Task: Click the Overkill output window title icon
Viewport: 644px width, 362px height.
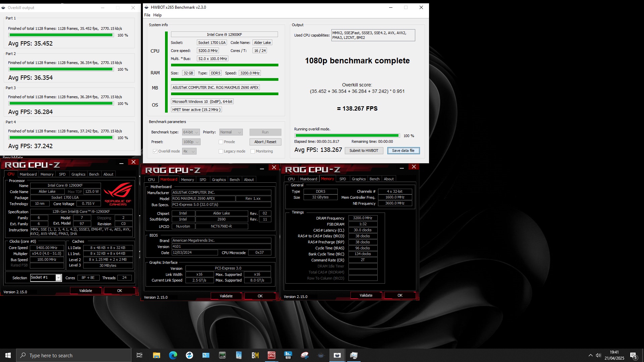Action: (3, 7)
